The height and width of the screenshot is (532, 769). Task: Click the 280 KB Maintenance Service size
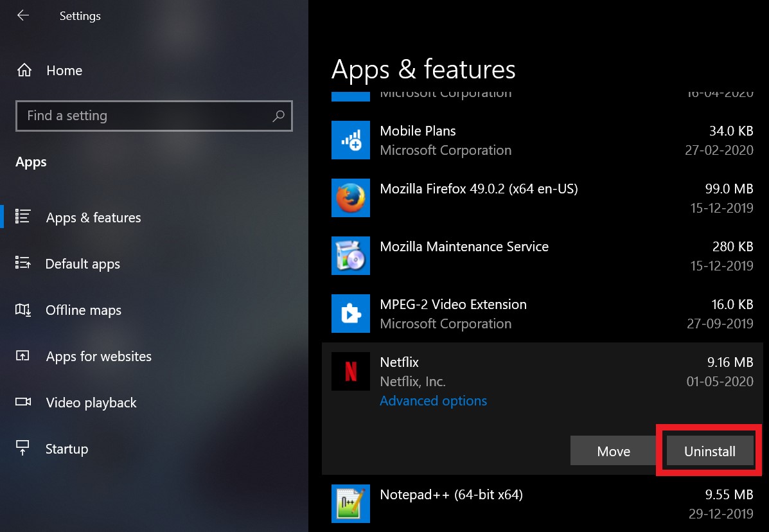[733, 247]
